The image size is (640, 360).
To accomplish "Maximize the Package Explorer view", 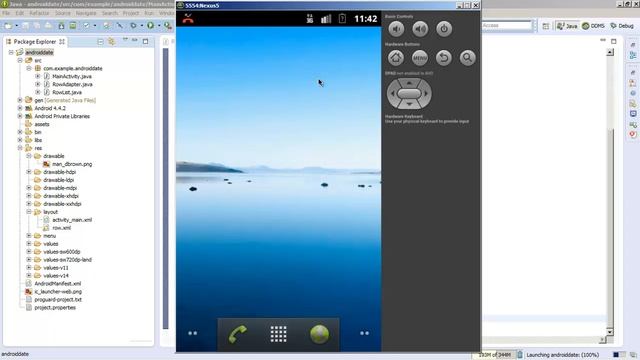I will coord(145,41).
